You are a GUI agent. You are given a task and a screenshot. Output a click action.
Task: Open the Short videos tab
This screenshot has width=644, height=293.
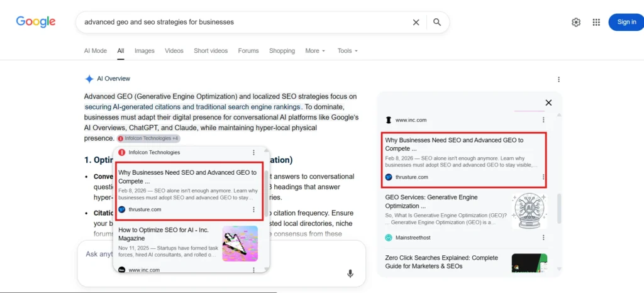pos(211,51)
